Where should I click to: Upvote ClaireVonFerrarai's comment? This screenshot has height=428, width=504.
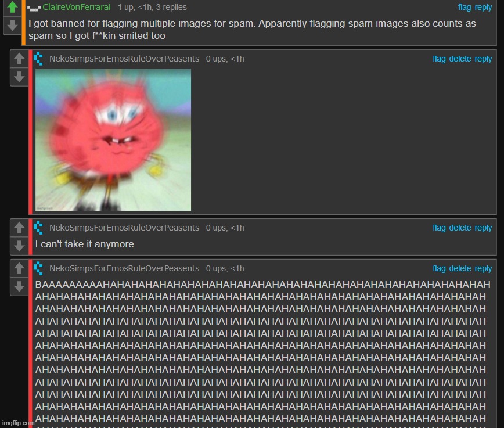[12, 8]
